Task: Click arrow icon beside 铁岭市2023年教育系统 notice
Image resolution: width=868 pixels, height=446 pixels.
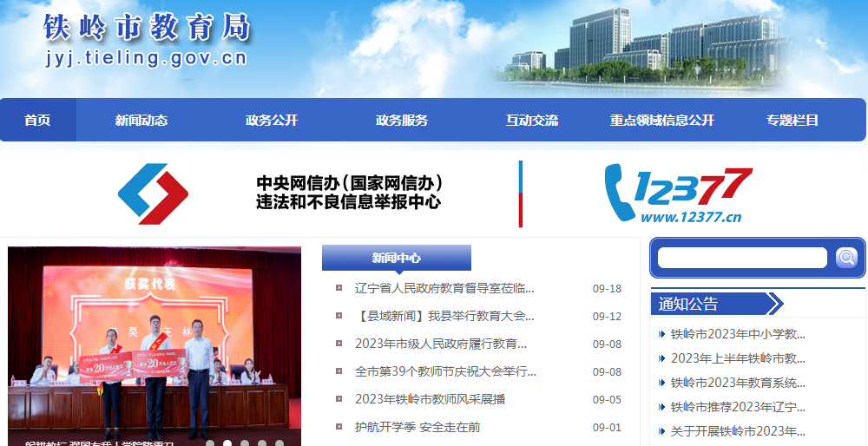Action: [661, 383]
